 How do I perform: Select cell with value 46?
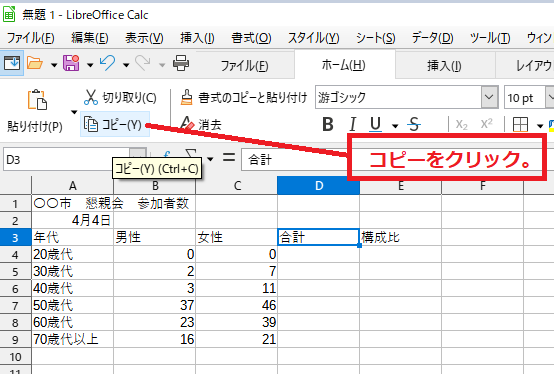[x=236, y=305]
